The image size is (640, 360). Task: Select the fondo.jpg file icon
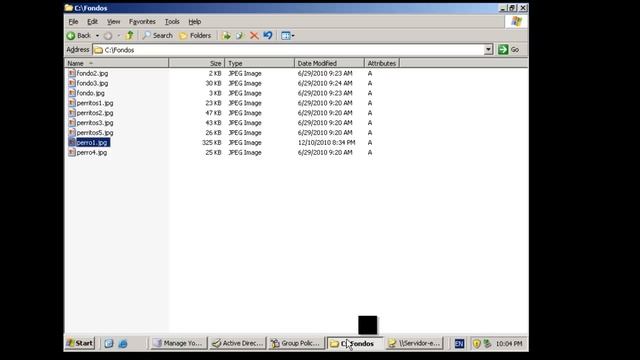(72, 93)
